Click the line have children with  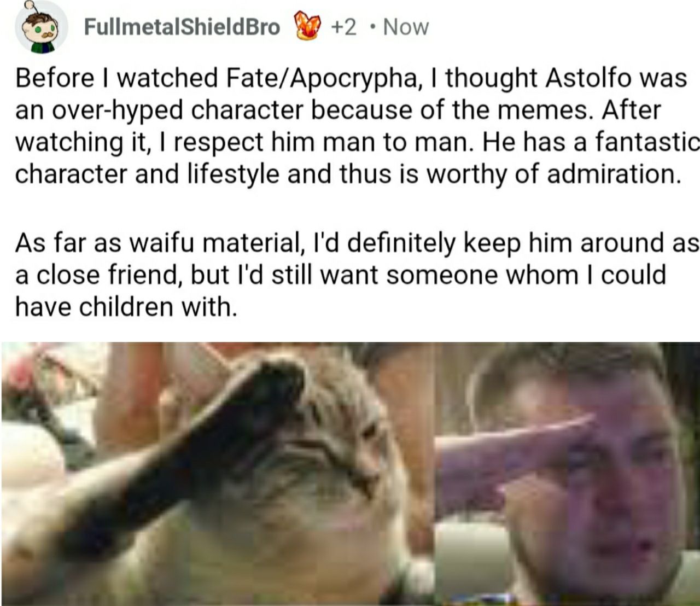click(x=126, y=307)
